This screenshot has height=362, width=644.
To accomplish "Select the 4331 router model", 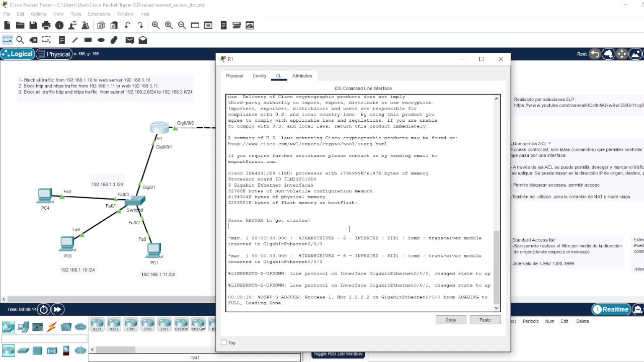I will (x=97, y=325).
